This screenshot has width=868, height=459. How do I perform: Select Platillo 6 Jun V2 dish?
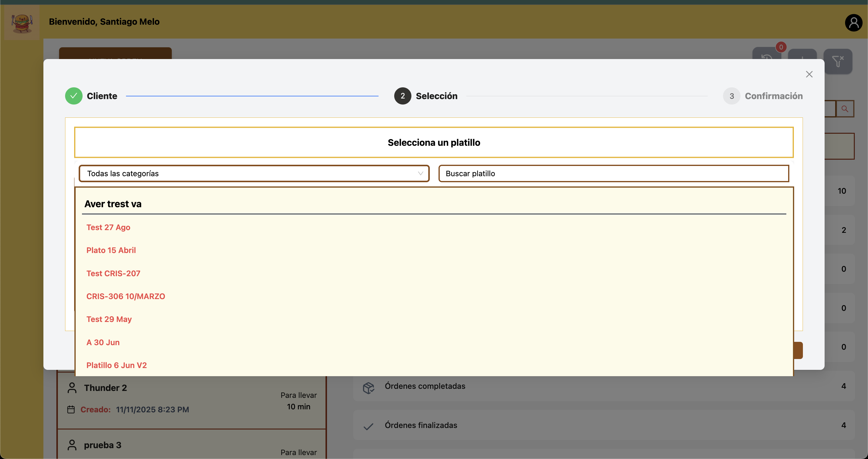116,365
